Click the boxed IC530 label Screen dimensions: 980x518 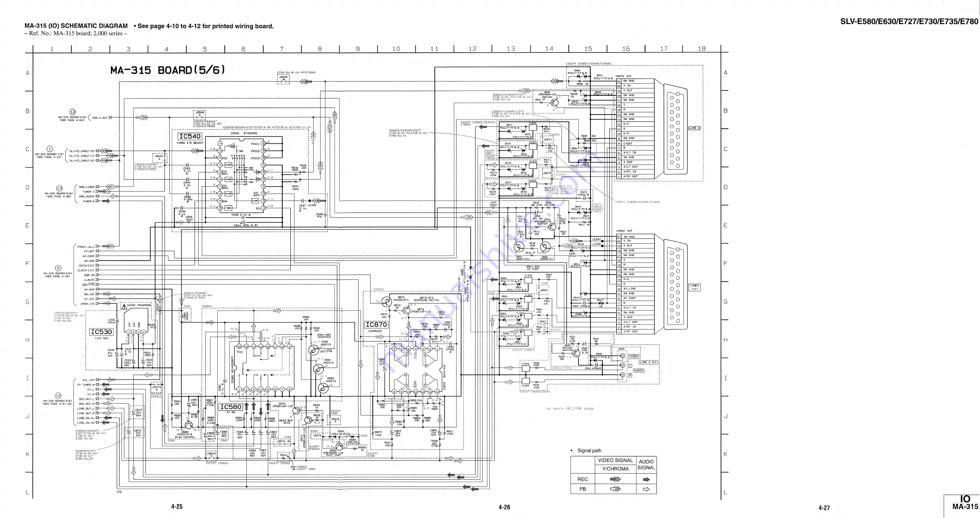(101, 332)
